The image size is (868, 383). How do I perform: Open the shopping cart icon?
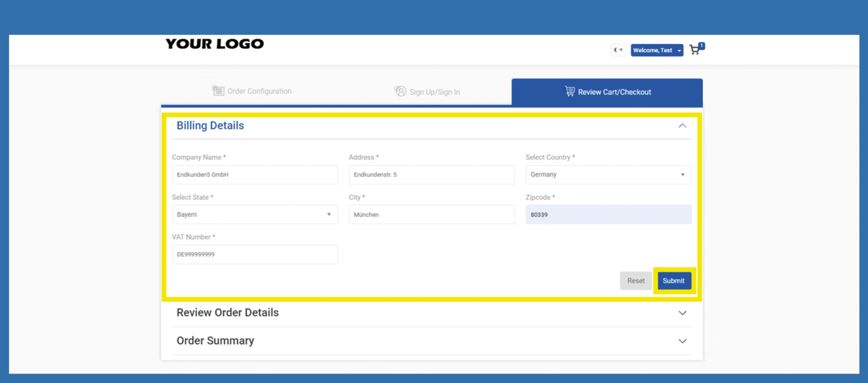point(695,50)
